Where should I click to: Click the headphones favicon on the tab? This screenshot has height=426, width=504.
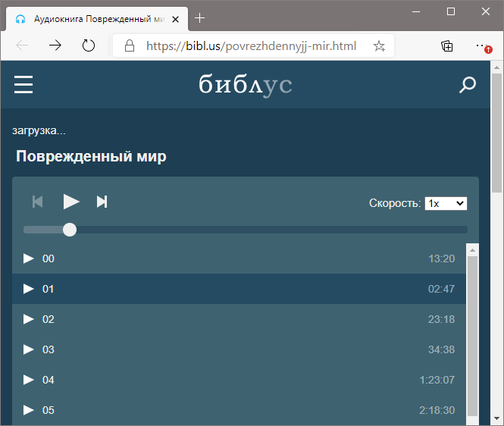point(20,19)
